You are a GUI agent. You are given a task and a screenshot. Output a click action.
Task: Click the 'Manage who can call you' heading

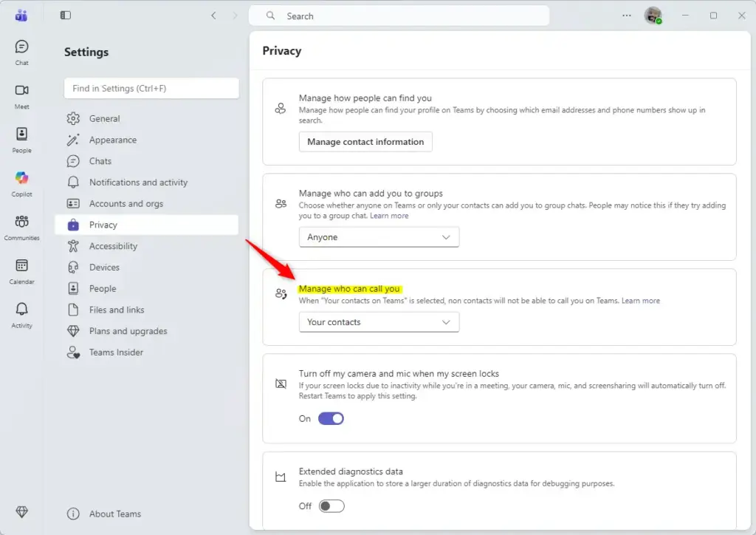click(349, 289)
